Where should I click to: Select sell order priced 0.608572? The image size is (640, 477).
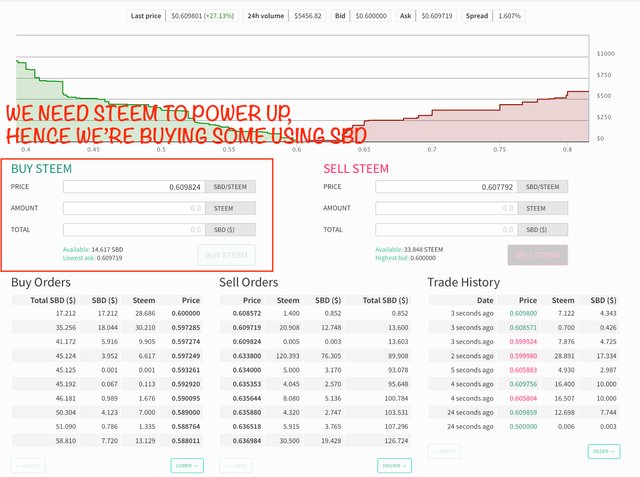coord(315,313)
